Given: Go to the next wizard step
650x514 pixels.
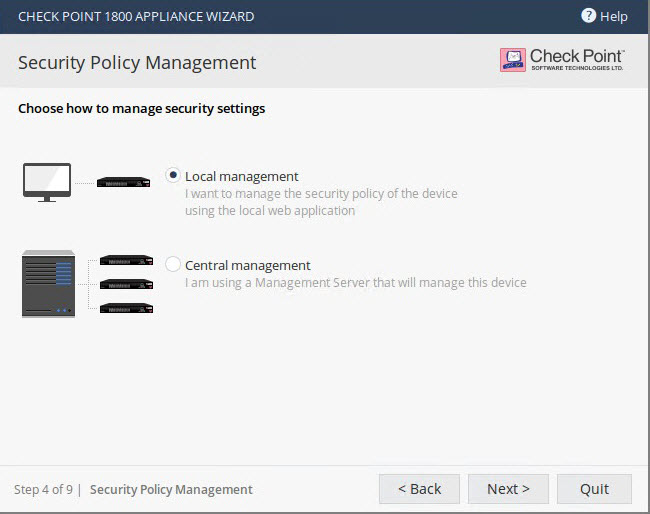Looking at the screenshot, I should click(x=508, y=489).
